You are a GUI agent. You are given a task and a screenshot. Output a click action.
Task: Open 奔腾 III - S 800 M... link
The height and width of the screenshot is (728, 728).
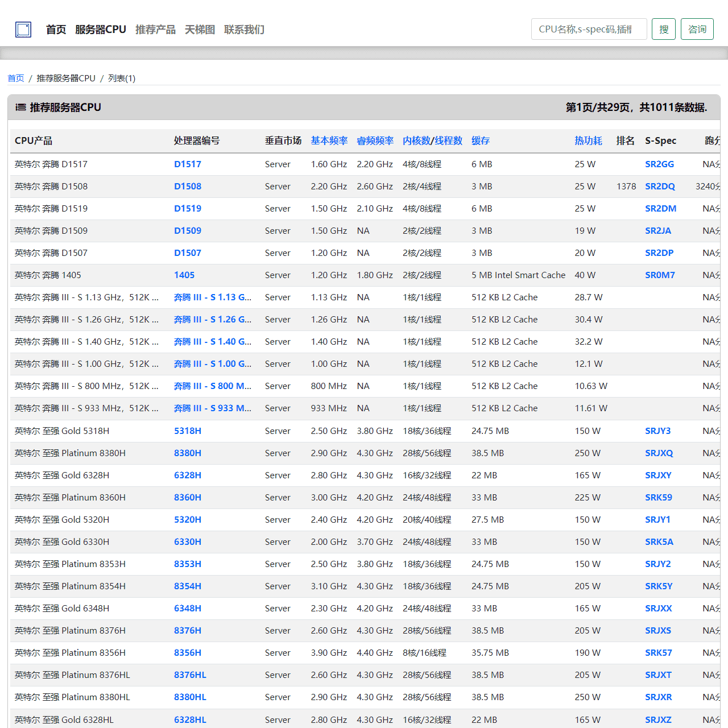tap(213, 386)
